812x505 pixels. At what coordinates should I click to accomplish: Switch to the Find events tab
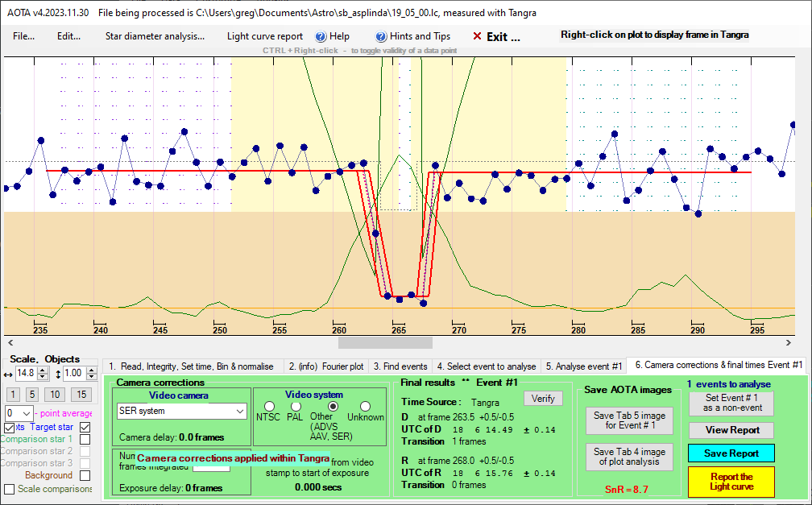click(x=400, y=366)
